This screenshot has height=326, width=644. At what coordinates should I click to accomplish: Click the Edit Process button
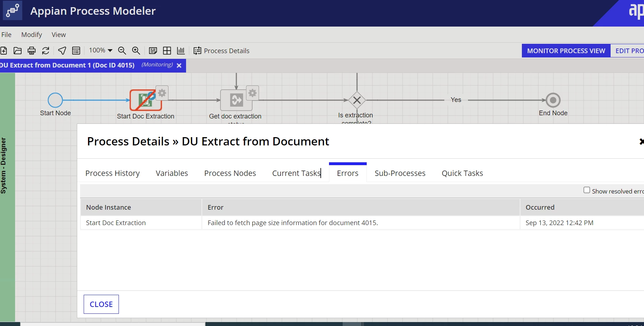627,51
